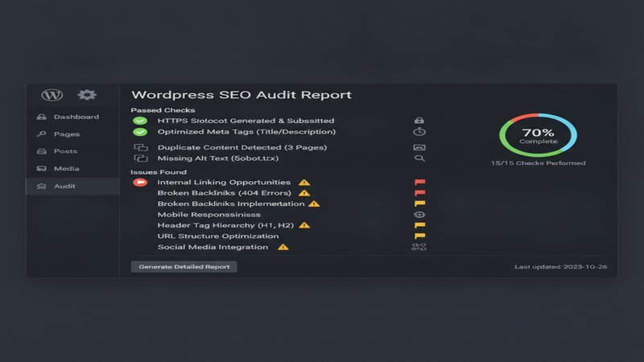
Task: Click warning triangle next to Social Media Integration
Action: coord(283,247)
